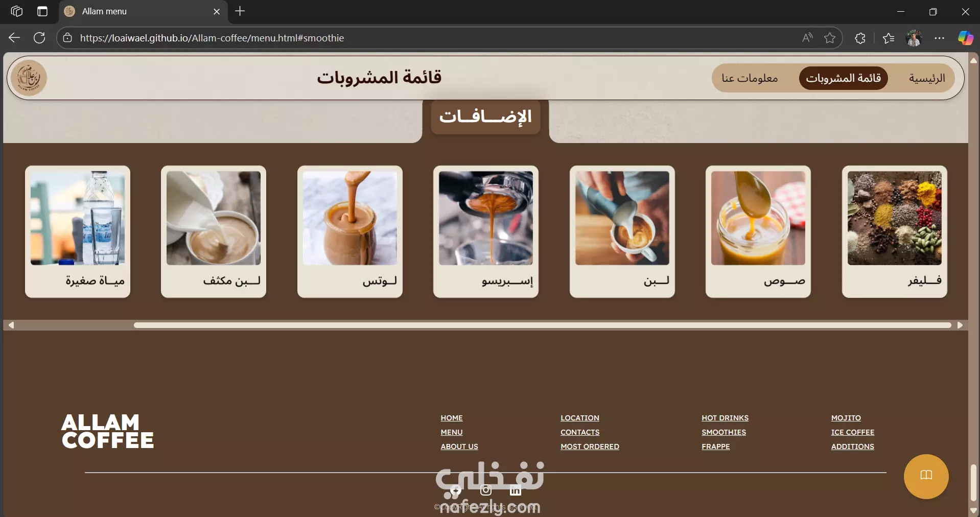Open the favorites list icon

click(x=889, y=38)
